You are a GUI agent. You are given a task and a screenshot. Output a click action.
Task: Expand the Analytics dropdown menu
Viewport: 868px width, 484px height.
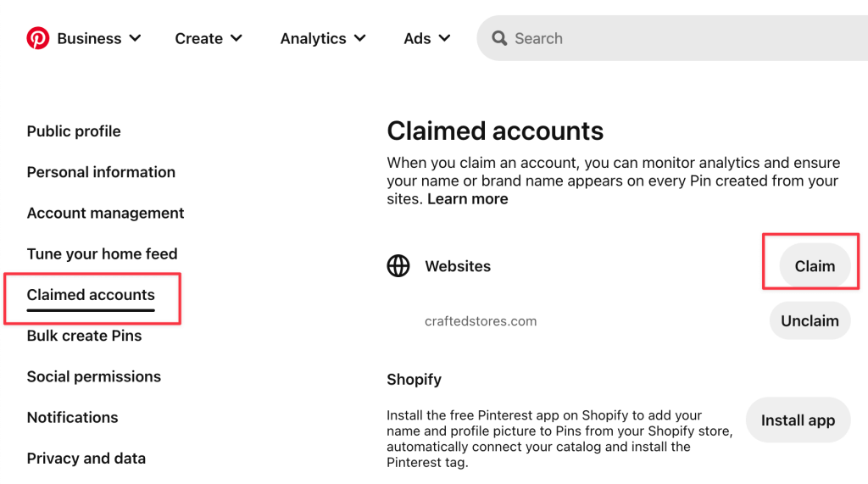323,38
